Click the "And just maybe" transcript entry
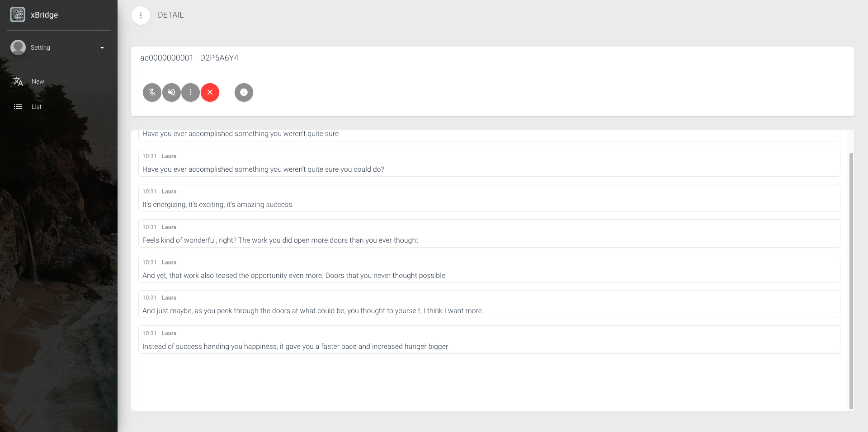Screen dimensions: 868x432 (x=312, y=311)
